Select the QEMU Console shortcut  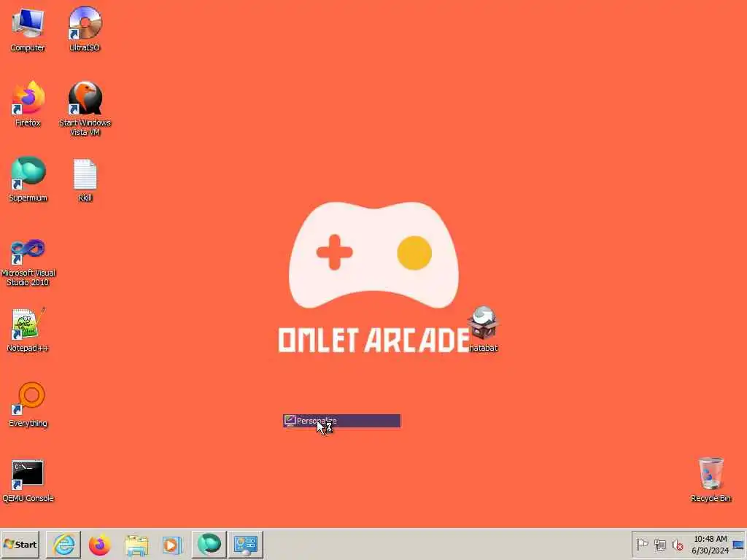click(x=28, y=481)
